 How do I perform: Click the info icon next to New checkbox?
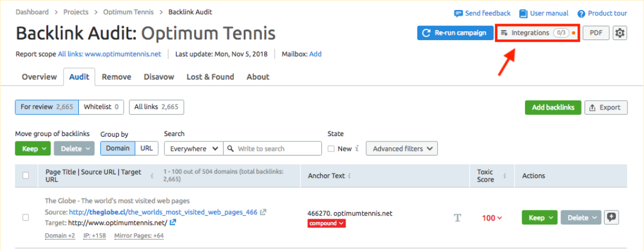[357, 148]
